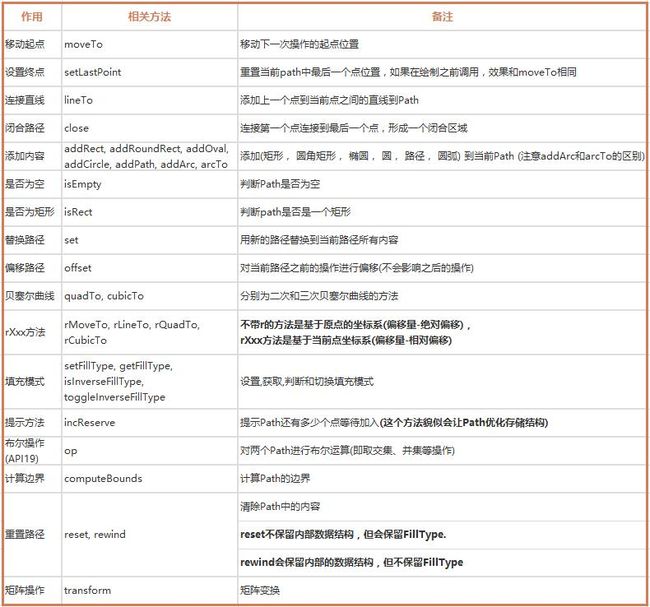
Task: Click the 用新的路径替换到当前路径所有内容 note
Action: click(x=319, y=240)
